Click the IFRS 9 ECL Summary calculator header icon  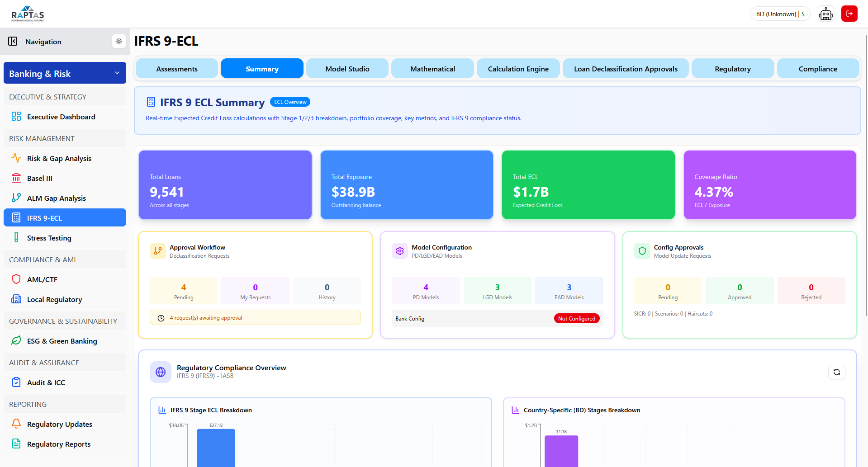(151, 102)
